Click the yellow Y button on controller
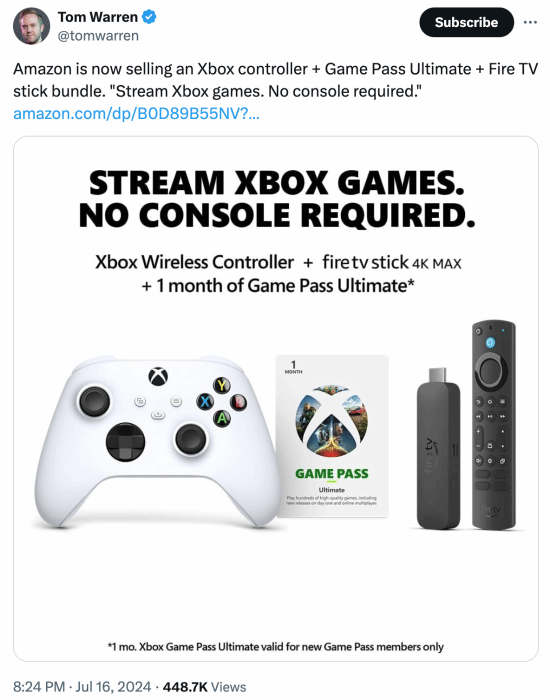Image resolution: width=550 pixels, height=700 pixels. [x=222, y=385]
